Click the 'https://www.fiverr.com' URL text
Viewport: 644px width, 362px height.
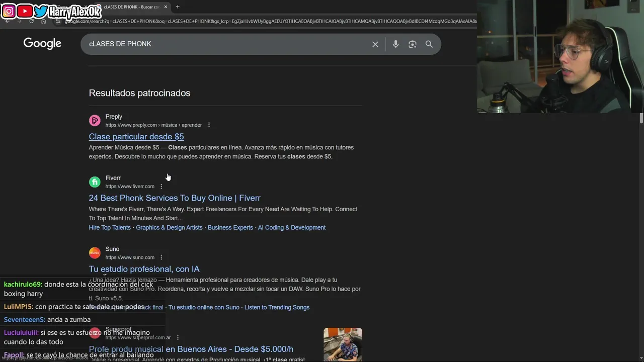(130, 187)
